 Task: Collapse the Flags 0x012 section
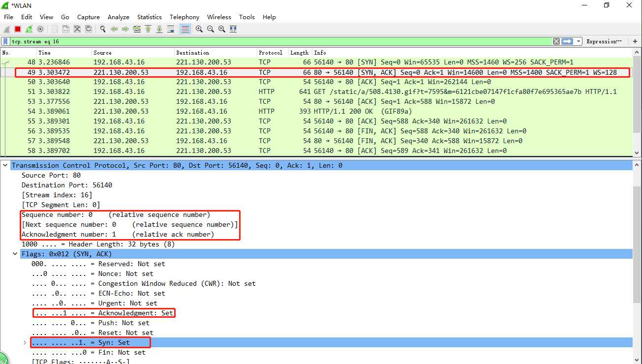tap(15, 254)
